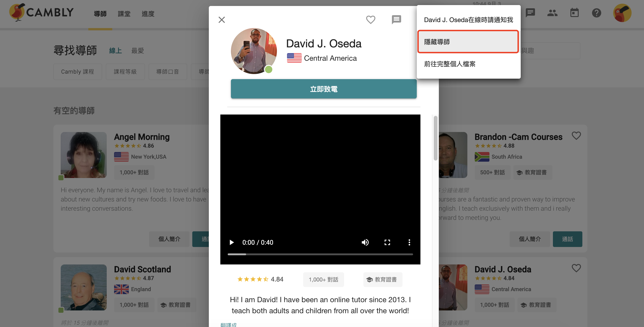Image resolution: width=644 pixels, height=327 pixels.
Task: Click David Scotland's 教育證書 badge
Action: 176,305
